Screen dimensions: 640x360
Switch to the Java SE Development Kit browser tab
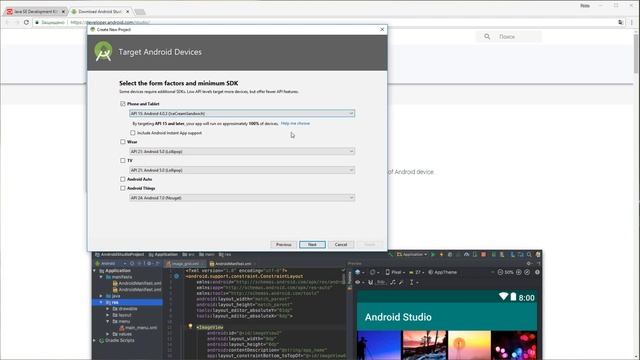pos(36,11)
